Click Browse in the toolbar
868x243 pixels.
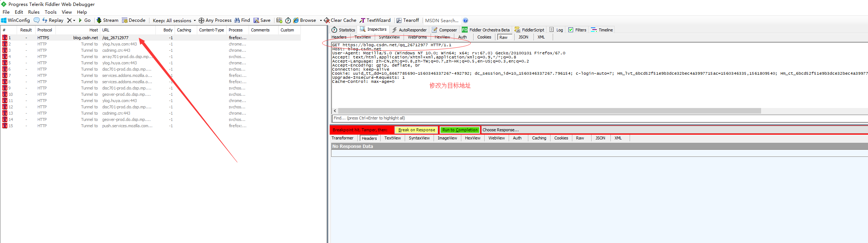(305, 20)
